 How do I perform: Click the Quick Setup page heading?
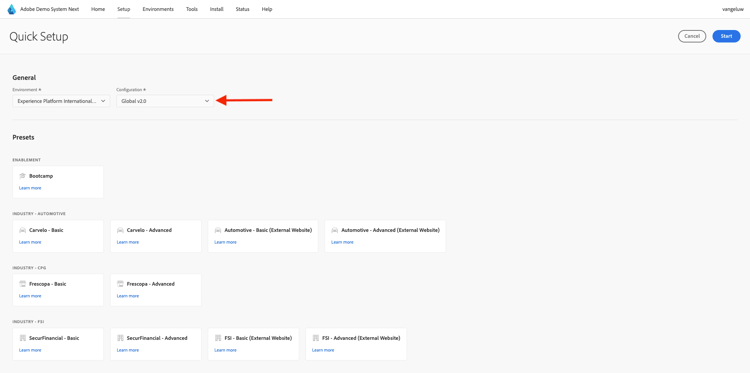pos(39,37)
